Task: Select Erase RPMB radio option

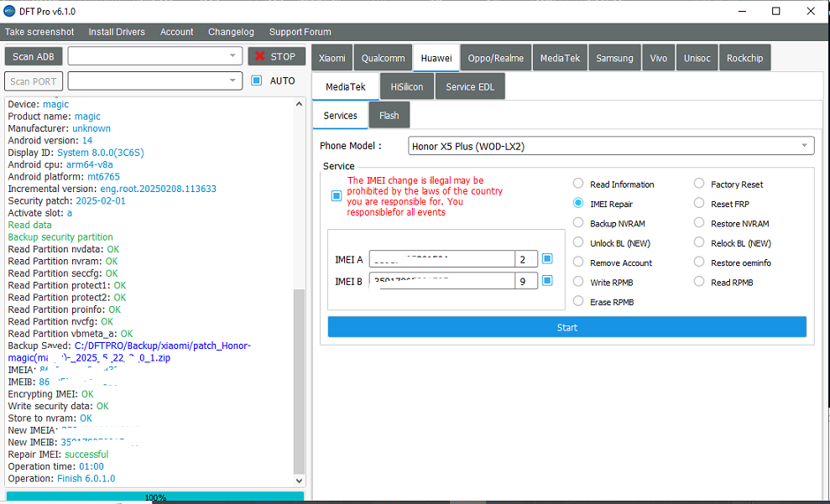Action: point(578,300)
